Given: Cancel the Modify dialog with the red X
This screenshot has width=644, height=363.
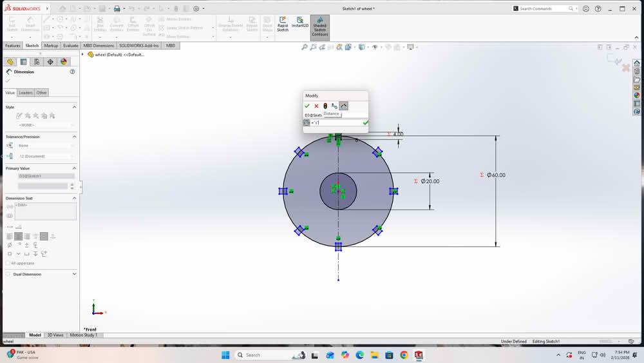Looking at the screenshot, I should (316, 106).
